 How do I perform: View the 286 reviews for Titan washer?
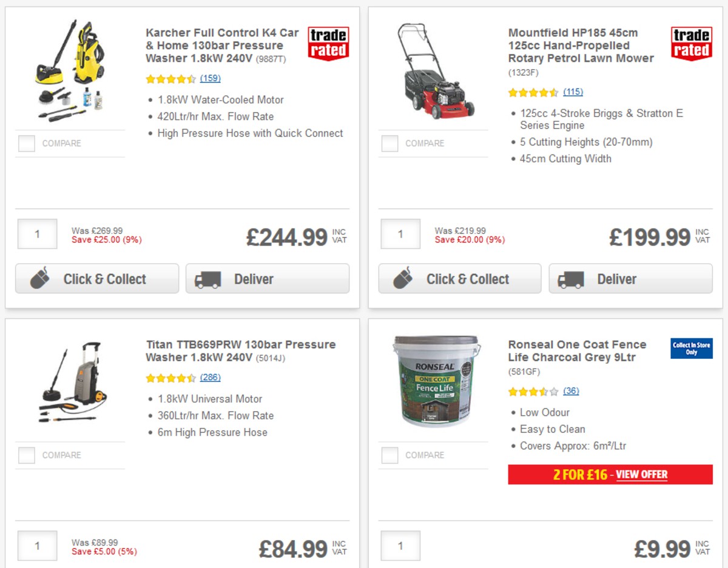coord(210,376)
